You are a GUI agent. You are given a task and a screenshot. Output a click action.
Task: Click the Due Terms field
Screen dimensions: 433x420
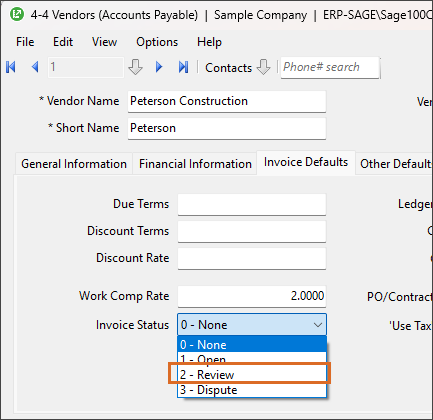tap(252, 204)
